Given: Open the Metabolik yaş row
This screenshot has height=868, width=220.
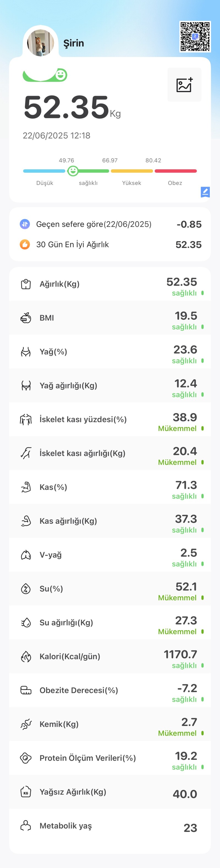Looking at the screenshot, I should tap(110, 826).
